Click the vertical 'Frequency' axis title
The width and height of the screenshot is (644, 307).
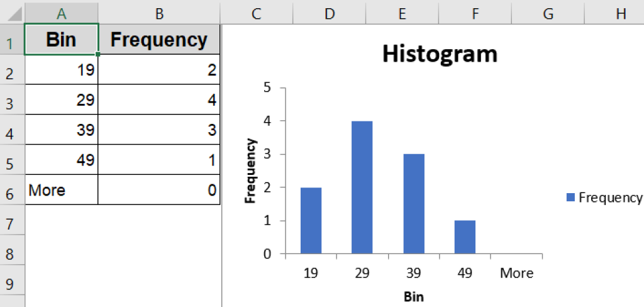coord(250,170)
